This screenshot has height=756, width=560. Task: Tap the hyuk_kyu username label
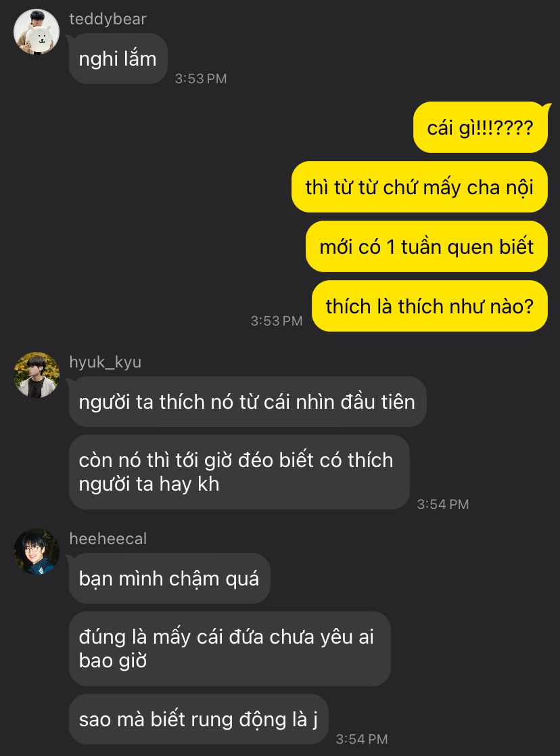click(105, 362)
